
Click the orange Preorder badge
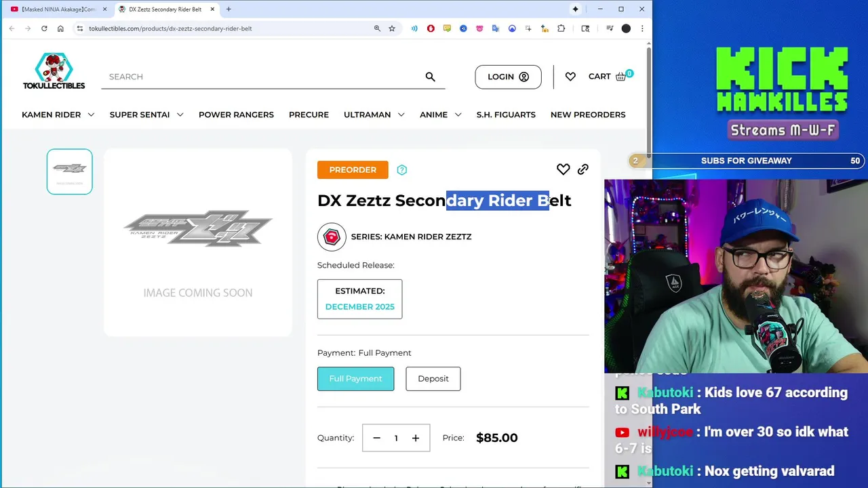point(353,170)
